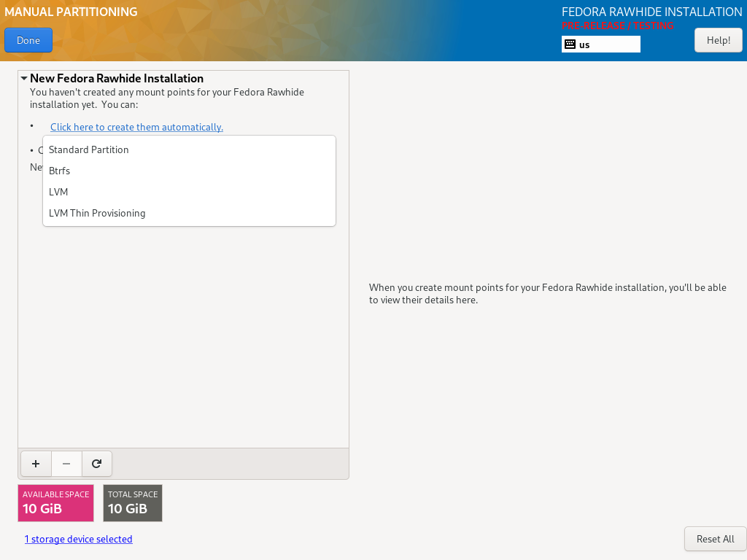
Task: Click the Reset All button
Action: pos(715,539)
